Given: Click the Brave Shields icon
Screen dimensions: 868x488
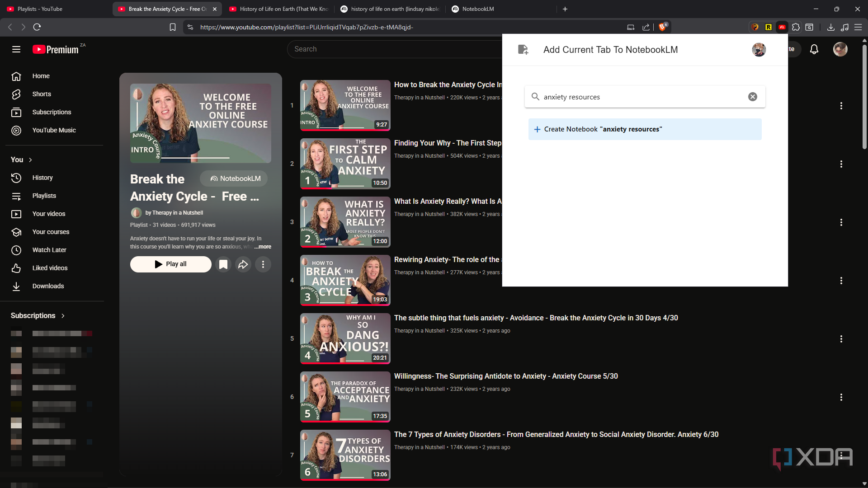Looking at the screenshot, I should pos(662,27).
